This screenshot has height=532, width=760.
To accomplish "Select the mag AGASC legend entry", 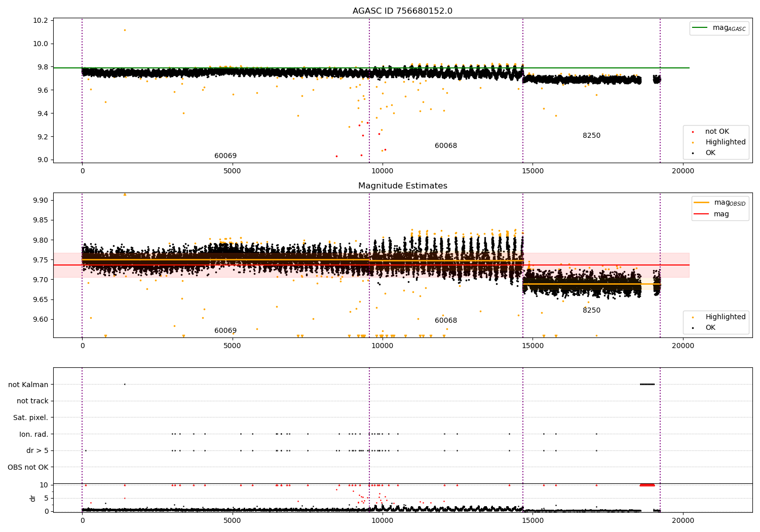I will [719, 28].
